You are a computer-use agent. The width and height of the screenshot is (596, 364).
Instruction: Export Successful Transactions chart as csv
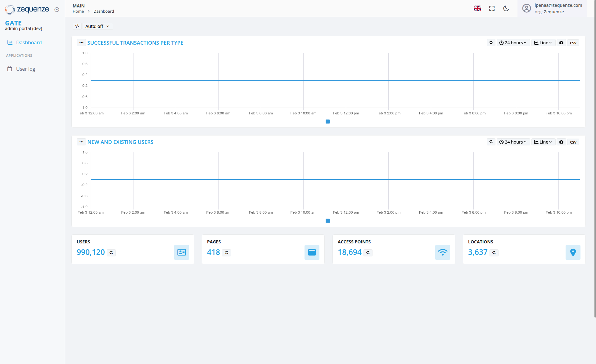tap(573, 43)
